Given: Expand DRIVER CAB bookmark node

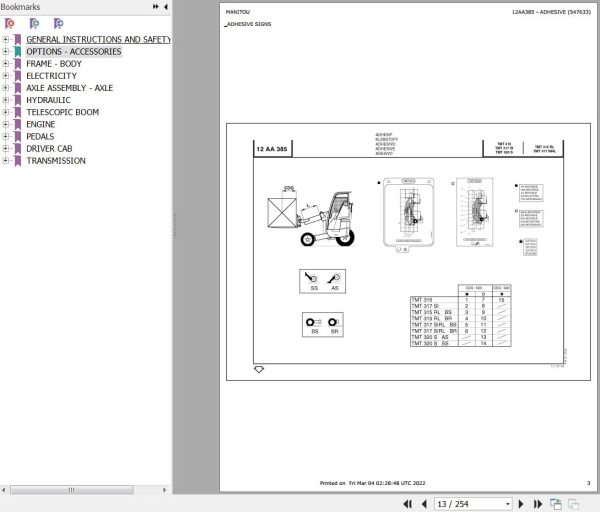Looking at the screenshot, I should (x=5, y=148).
